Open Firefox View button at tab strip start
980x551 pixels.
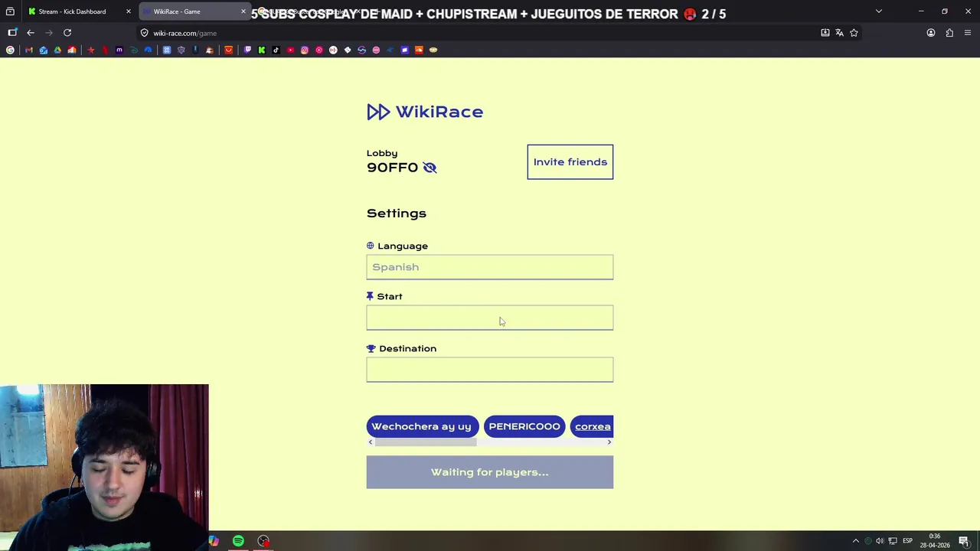(10, 11)
